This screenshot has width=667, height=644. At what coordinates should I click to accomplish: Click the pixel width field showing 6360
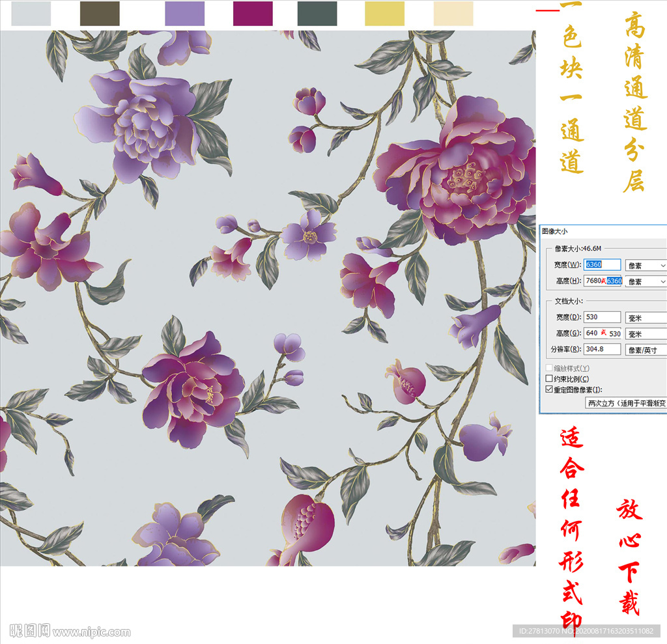(602, 264)
